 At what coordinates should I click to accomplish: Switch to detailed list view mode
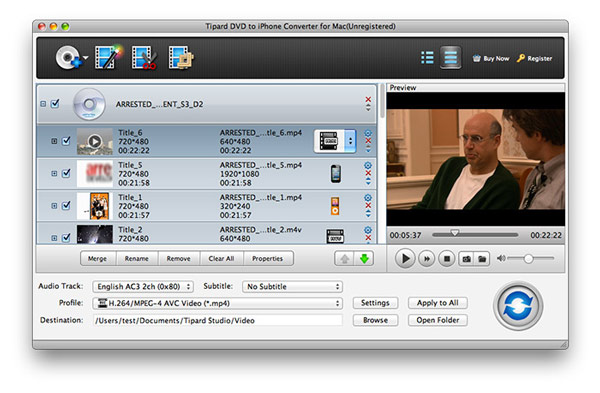[450, 58]
